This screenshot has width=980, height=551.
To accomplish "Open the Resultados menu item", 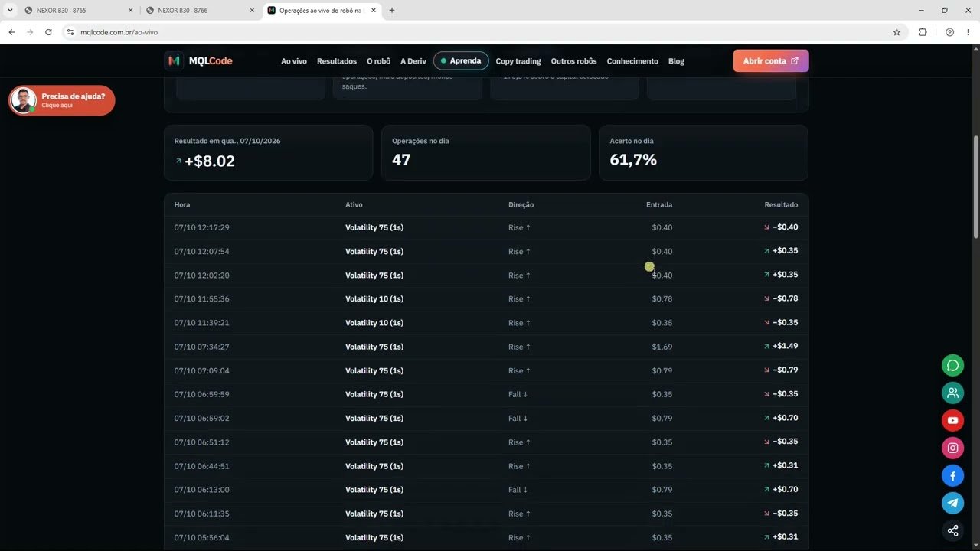I will (x=337, y=61).
